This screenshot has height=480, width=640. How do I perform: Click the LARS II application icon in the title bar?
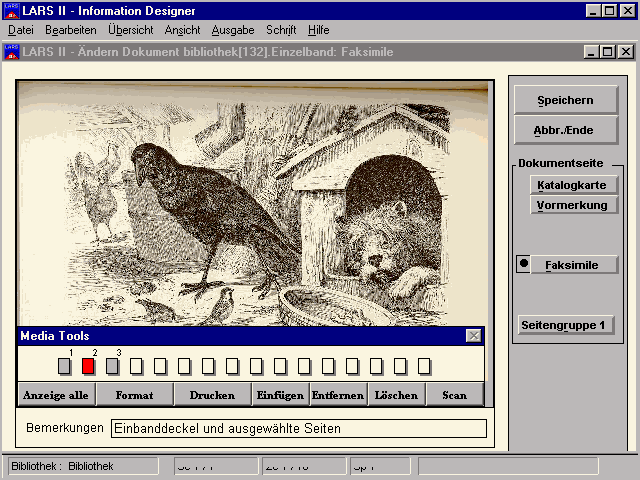click(11, 11)
